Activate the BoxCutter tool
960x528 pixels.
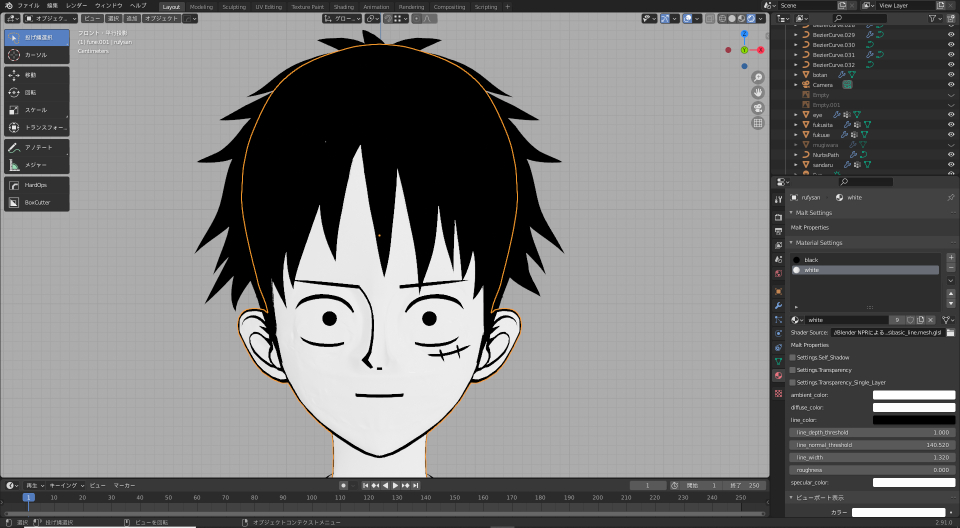(37, 203)
